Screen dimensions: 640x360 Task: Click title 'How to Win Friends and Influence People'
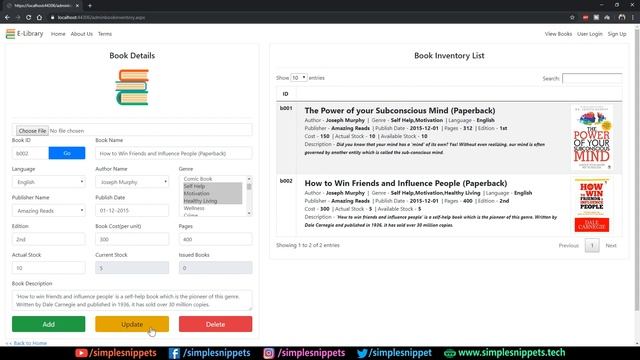tap(406, 183)
